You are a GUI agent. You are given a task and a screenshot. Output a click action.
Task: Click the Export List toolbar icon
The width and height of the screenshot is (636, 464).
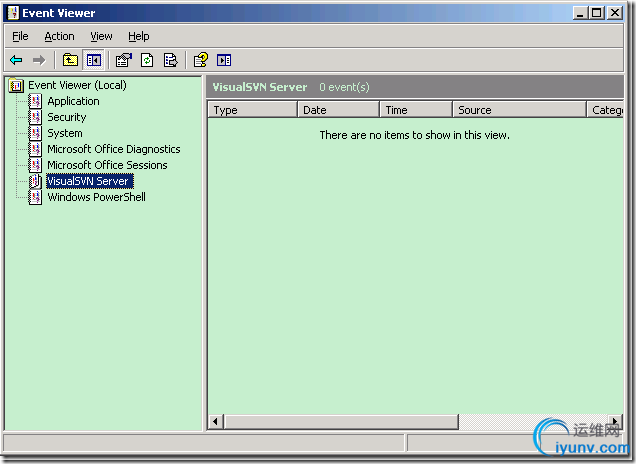tap(170, 60)
